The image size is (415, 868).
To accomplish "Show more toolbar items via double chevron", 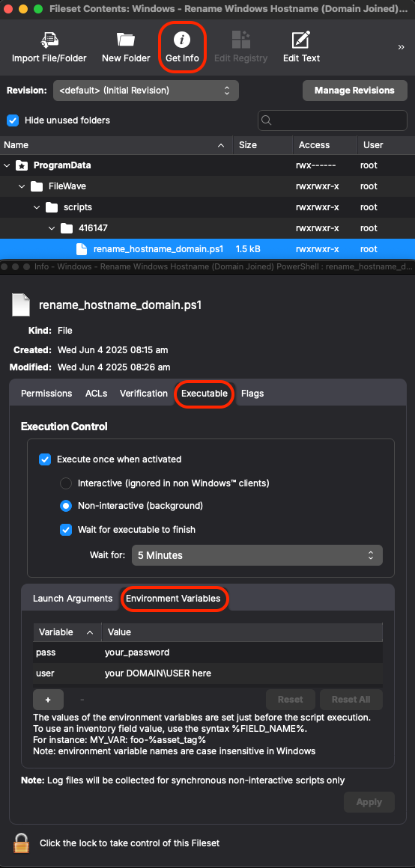I will pyautogui.click(x=402, y=48).
